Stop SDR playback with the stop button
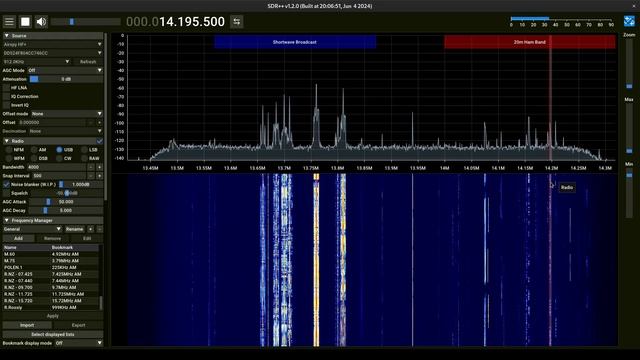The height and width of the screenshot is (360, 640). pos(25,22)
